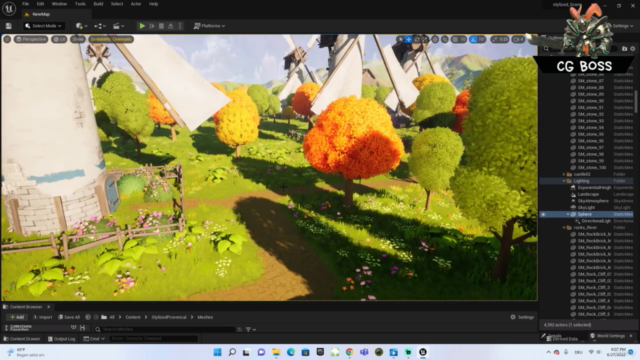Activate the Rotate gizmo tool
Image resolution: width=640 pixels, height=360 pixels.
coord(417,39)
